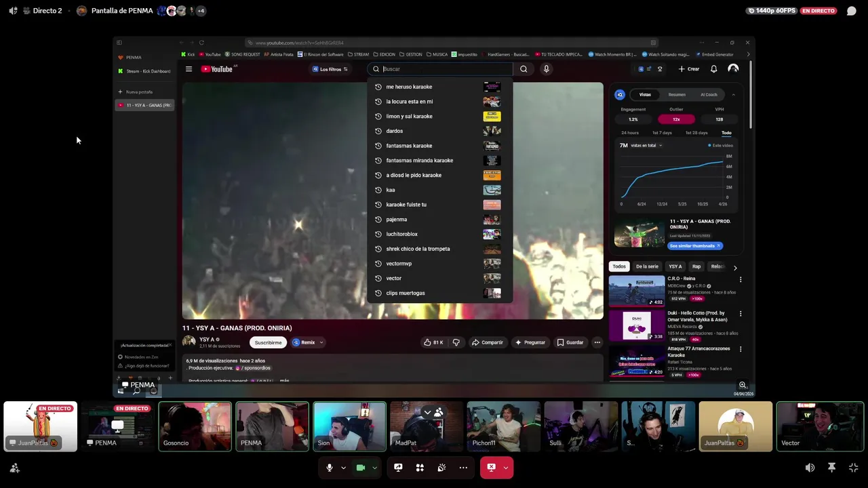
Task: Open chat with the speech bubble icon
Action: (851, 11)
